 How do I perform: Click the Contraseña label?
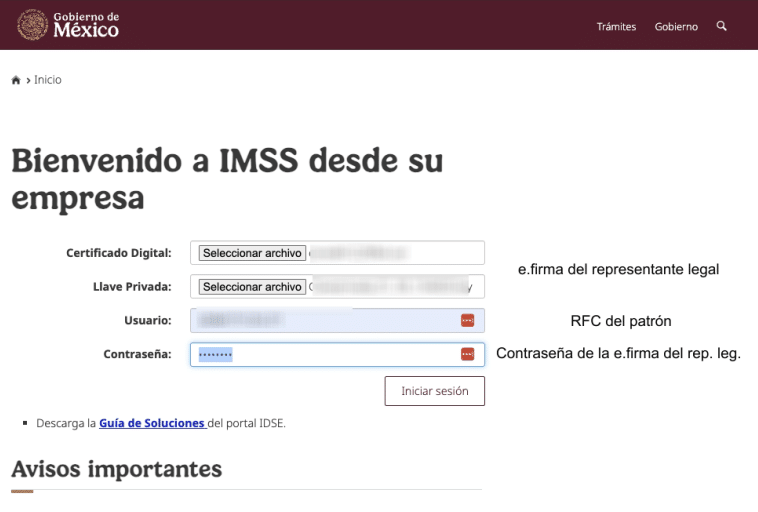pyautogui.click(x=137, y=354)
